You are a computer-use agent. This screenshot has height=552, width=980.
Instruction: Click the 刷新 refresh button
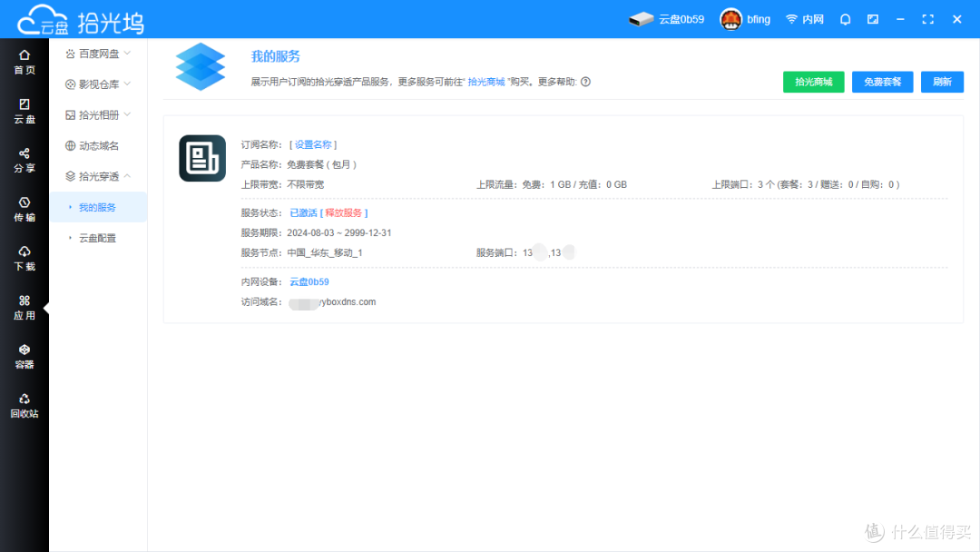(x=942, y=82)
